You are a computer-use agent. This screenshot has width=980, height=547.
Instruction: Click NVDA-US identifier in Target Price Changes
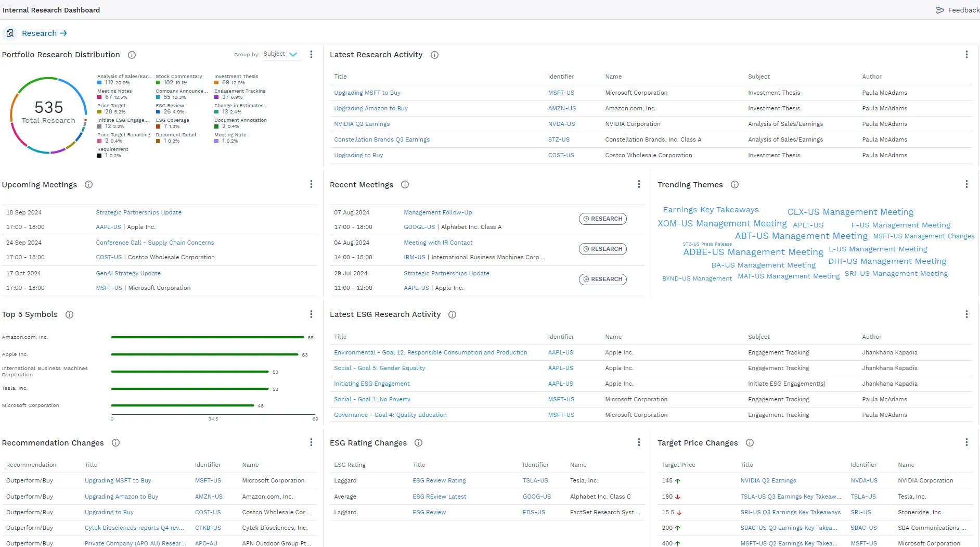tap(864, 480)
